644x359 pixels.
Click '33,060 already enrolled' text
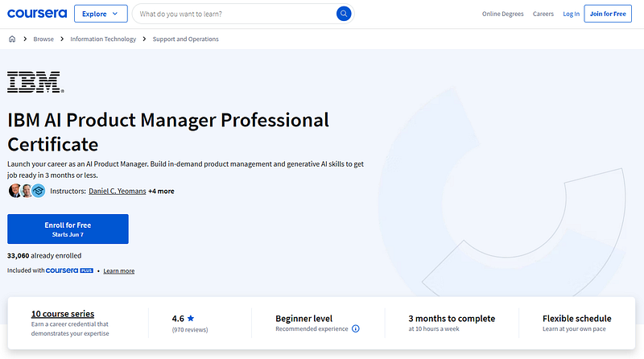point(44,255)
